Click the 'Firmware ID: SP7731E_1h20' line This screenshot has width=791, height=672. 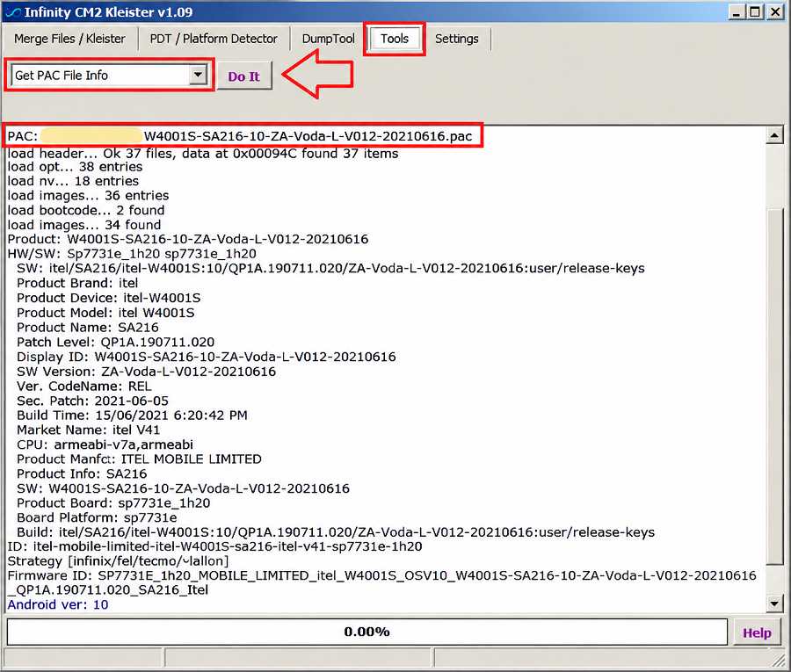click(x=382, y=582)
